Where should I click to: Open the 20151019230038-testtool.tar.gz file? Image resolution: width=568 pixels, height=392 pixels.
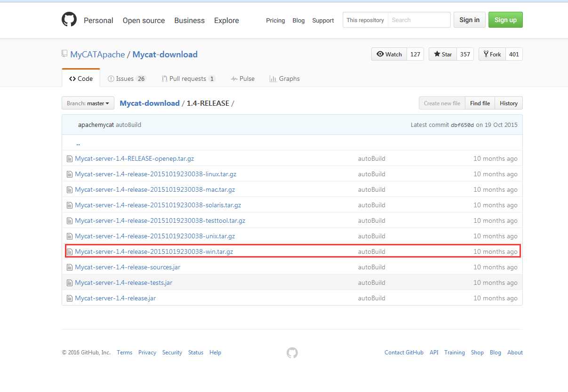(x=160, y=221)
